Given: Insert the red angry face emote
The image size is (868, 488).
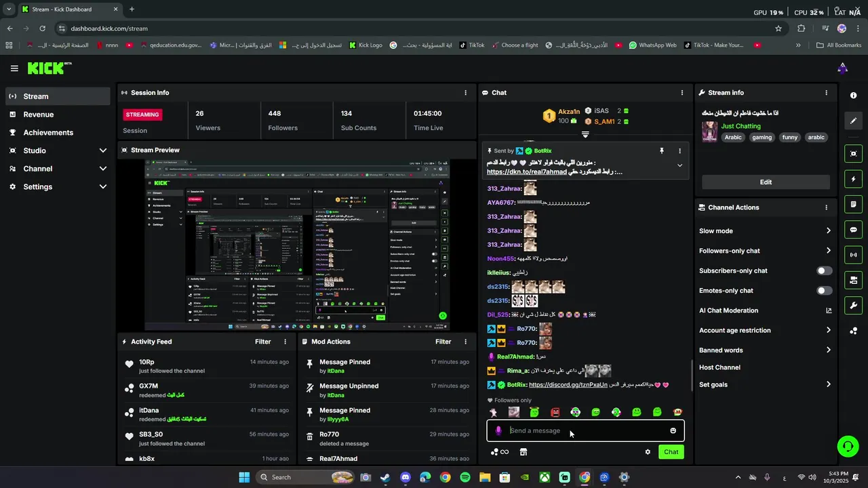Looking at the screenshot, I should pos(555,412).
